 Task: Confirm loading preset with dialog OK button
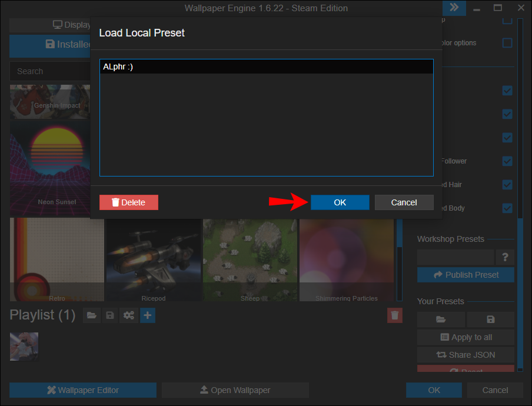pyautogui.click(x=340, y=202)
